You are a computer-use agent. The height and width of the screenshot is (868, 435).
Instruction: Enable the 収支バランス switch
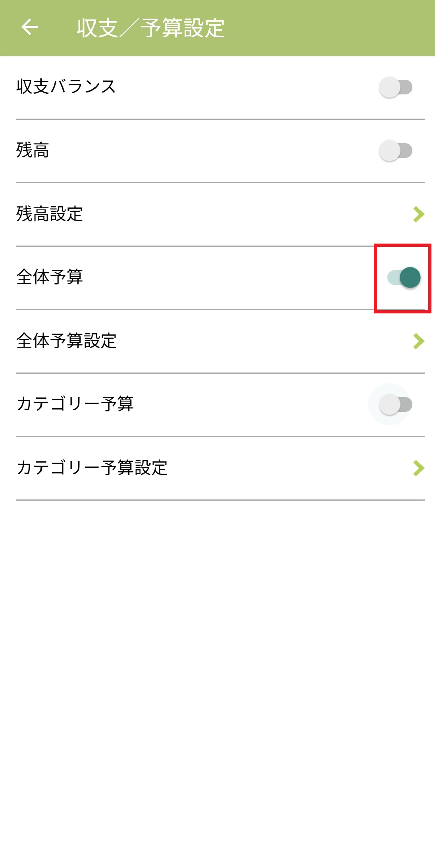(396, 87)
